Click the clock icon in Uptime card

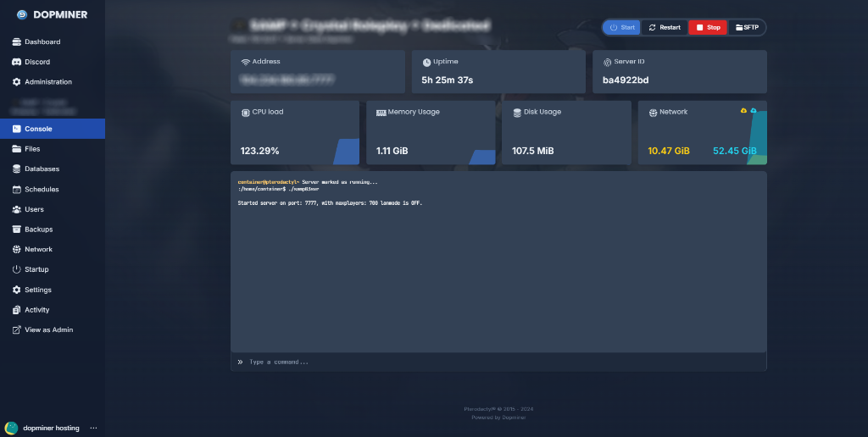427,63
